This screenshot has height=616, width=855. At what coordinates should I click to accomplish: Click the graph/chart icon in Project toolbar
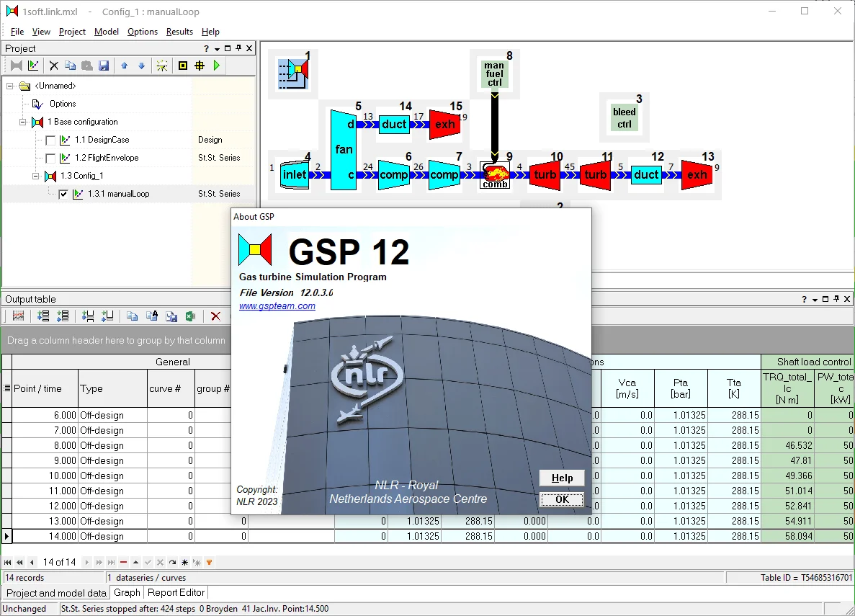pos(33,66)
